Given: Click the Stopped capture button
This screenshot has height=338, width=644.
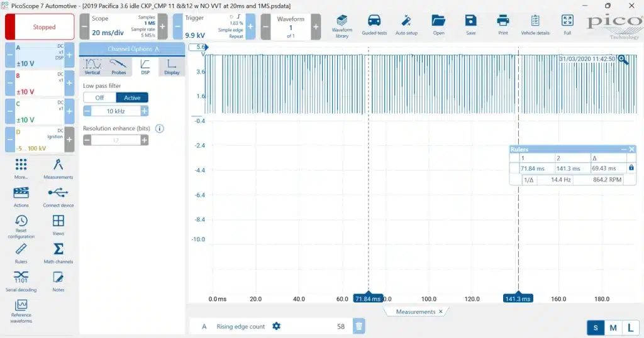Looking at the screenshot, I should (x=40, y=27).
